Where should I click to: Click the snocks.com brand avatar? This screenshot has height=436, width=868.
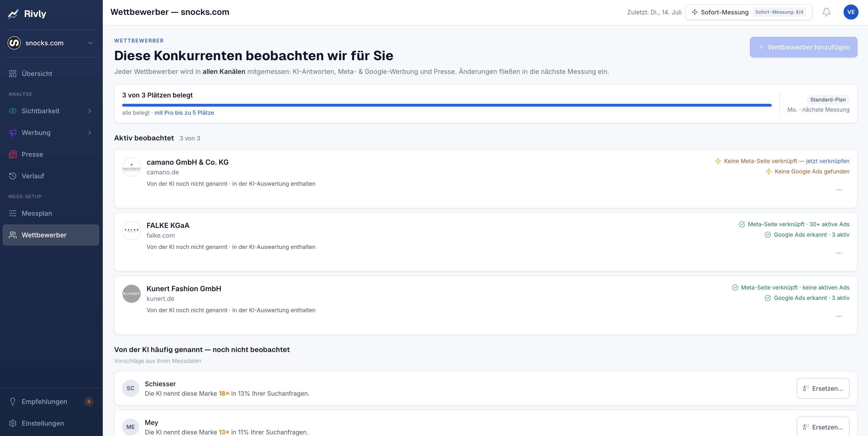pos(14,43)
